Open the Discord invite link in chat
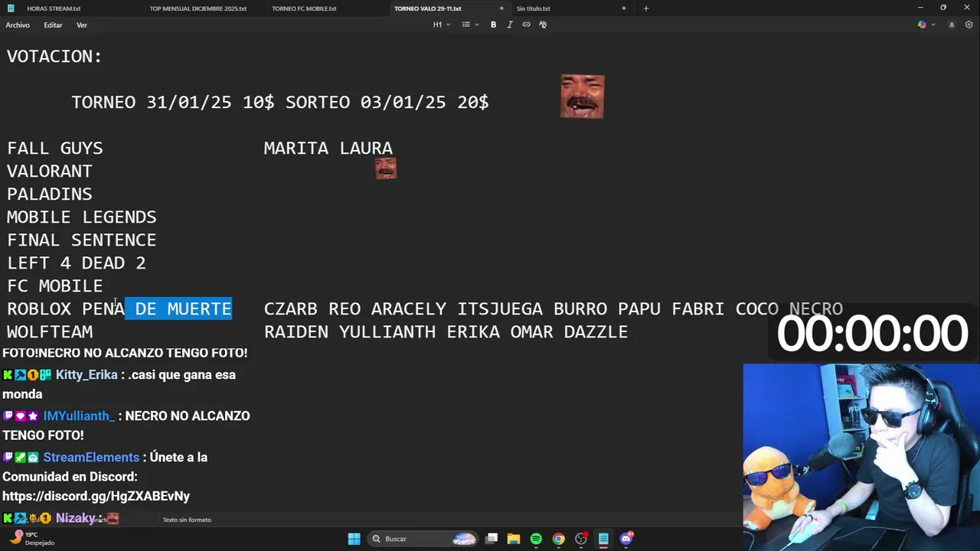Viewport: 980px width, 551px height. tap(96, 496)
